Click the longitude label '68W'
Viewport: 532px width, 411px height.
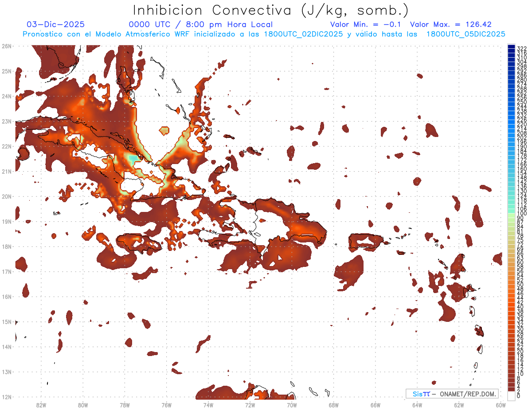[334, 405]
